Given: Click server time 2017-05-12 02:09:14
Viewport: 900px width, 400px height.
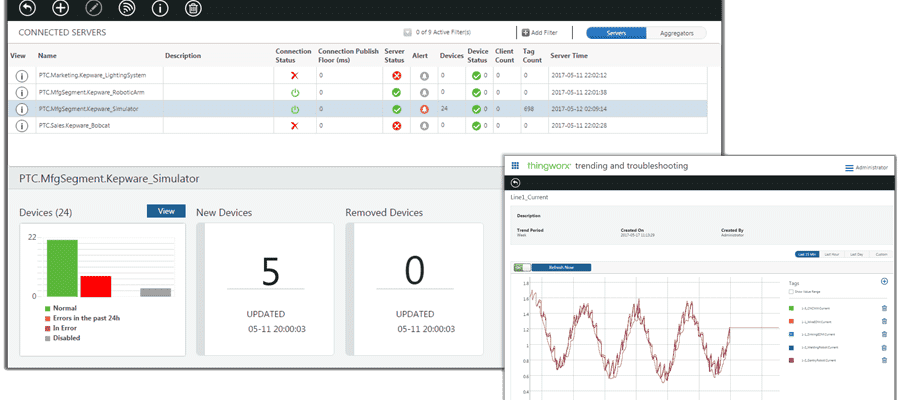Looking at the screenshot, I should click(x=579, y=108).
